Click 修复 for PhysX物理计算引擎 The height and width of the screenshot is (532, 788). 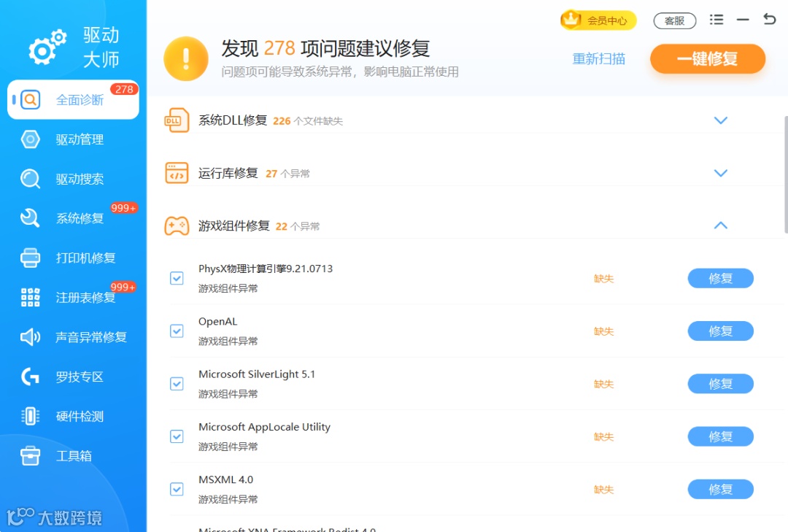pos(721,278)
